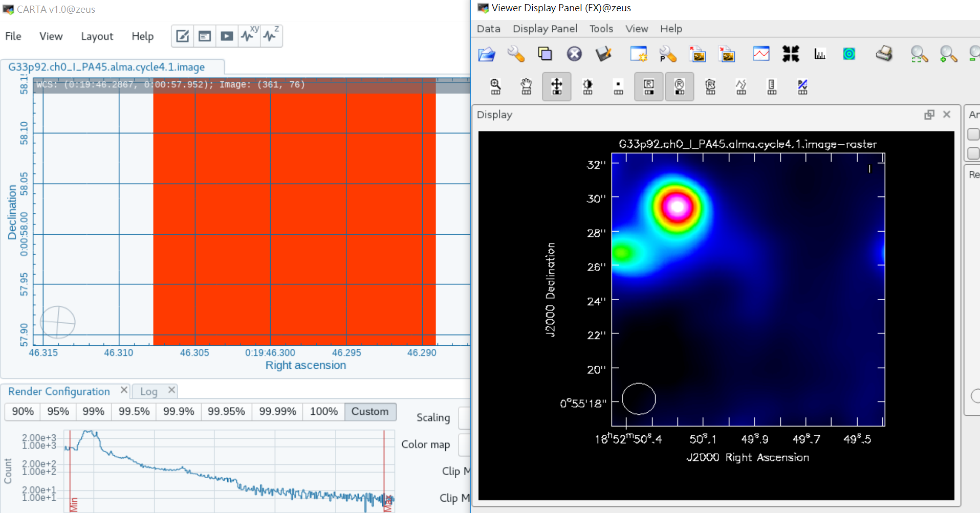Undock the Display panel

(x=929, y=115)
